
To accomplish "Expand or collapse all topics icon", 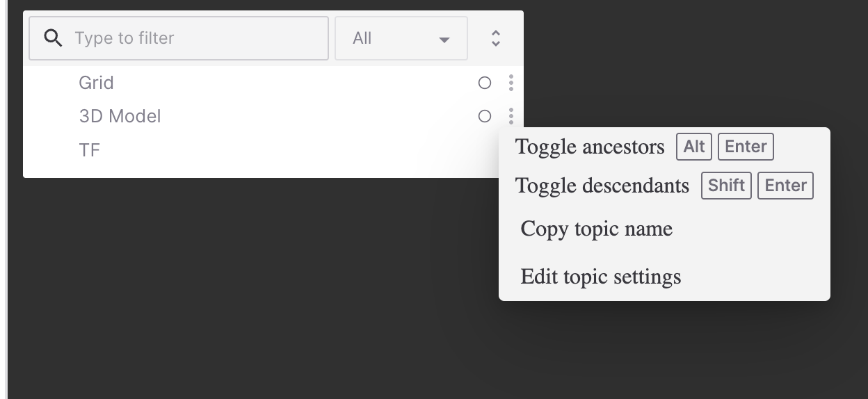I will [x=496, y=38].
